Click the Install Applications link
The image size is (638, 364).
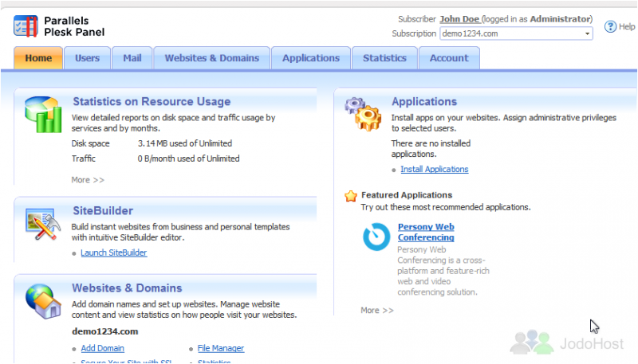(434, 169)
